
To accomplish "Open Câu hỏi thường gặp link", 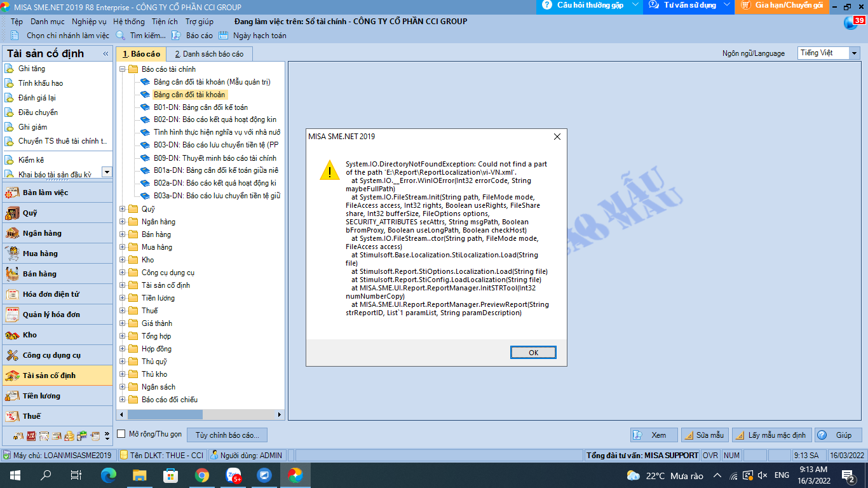I will [589, 5].
